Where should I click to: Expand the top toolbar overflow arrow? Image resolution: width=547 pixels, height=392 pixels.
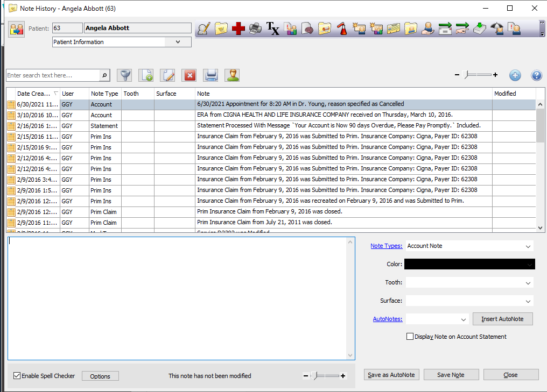click(x=542, y=34)
